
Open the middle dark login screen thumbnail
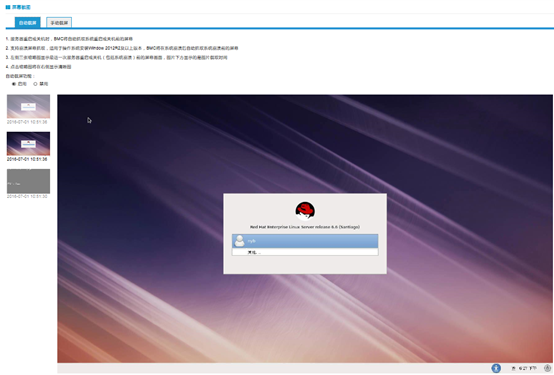pyautogui.click(x=28, y=143)
